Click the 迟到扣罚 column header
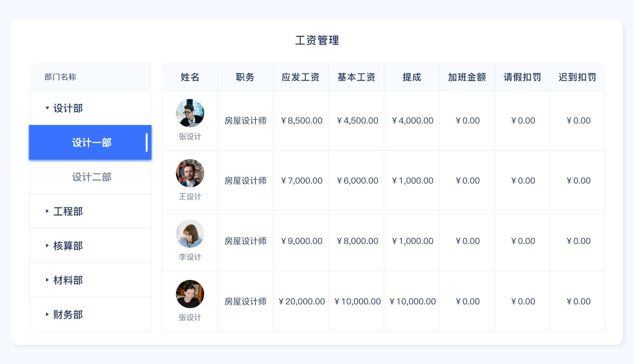Viewport: 634px width, 364px height. pyautogui.click(x=577, y=77)
